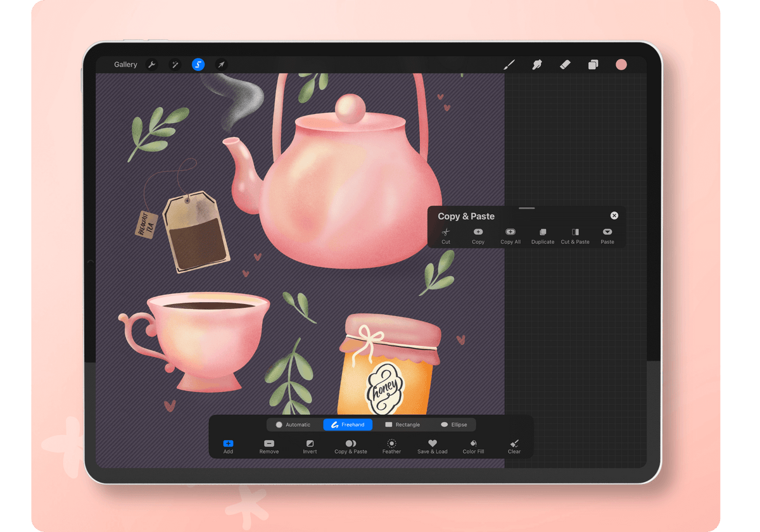Viewport: 760px width, 532px height.
Task: Tap Invert selection
Action: [310, 447]
